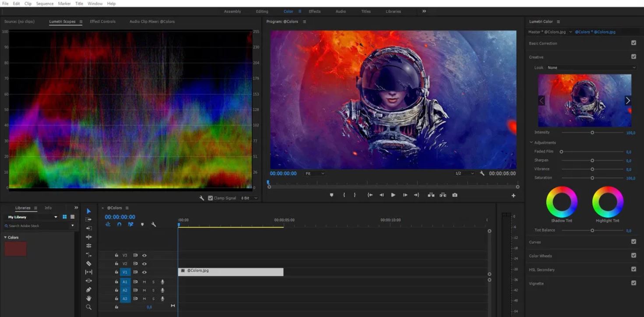Expand the Curves section
Screen dimensions: 644x317
pos(535,242)
